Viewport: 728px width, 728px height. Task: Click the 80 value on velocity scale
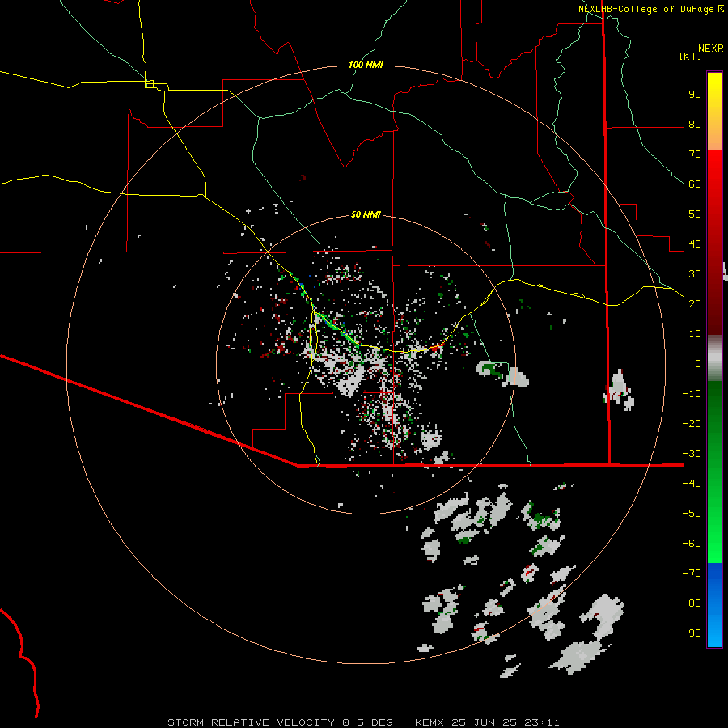(695, 124)
